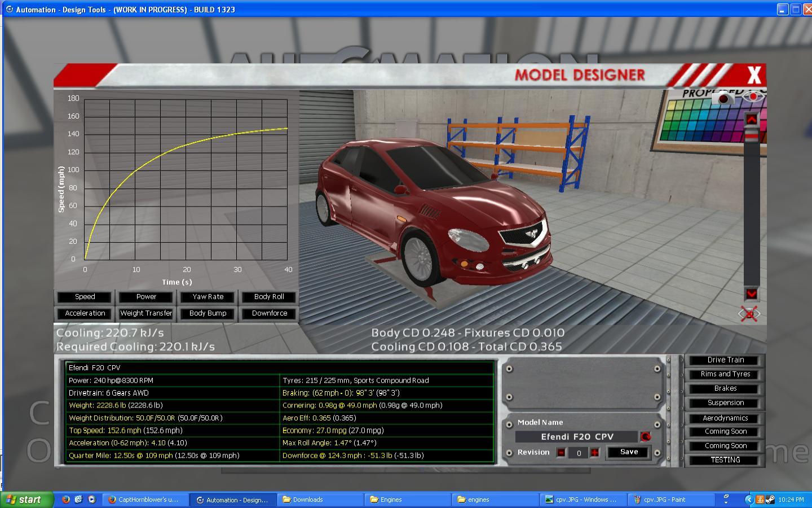Show the Yaw Rate graph
This screenshot has height=508, width=812.
coord(208,297)
